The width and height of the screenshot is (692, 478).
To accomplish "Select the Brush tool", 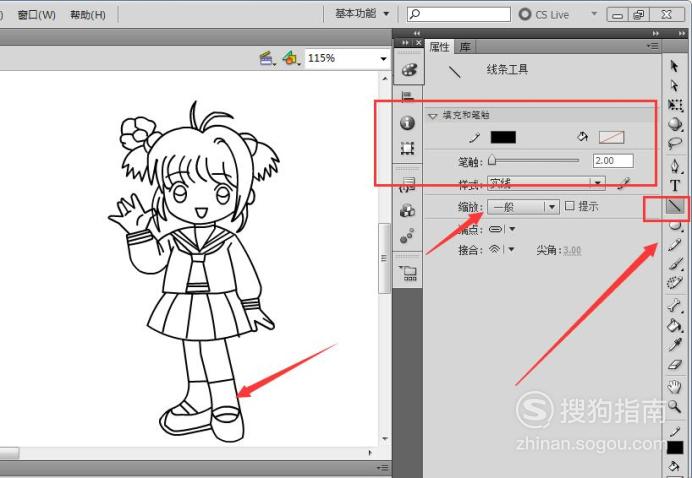I will tap(675, 263).
